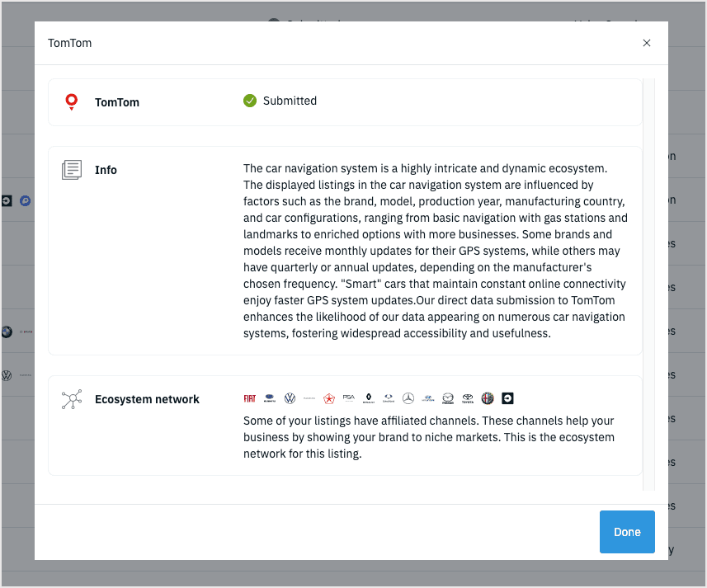707x588 pixels.
Task: Click the Ecosystem network nodes icon
Action: point(72,399)
